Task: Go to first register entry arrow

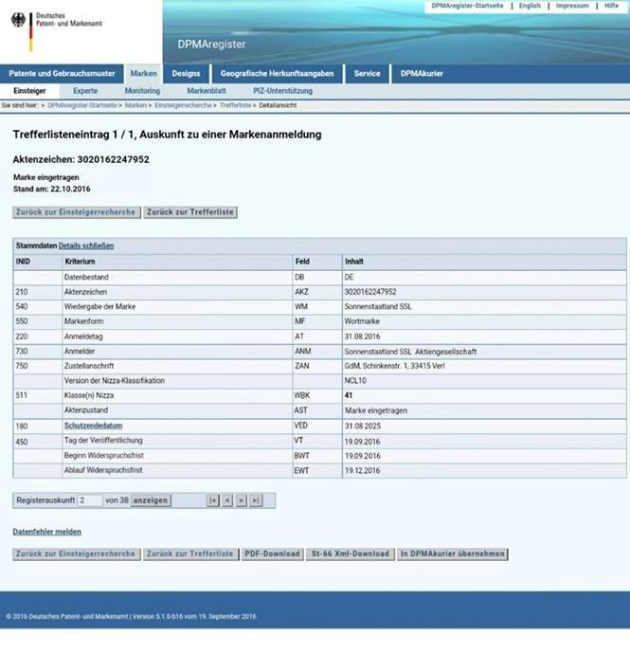Action: [x=213, y=500]
